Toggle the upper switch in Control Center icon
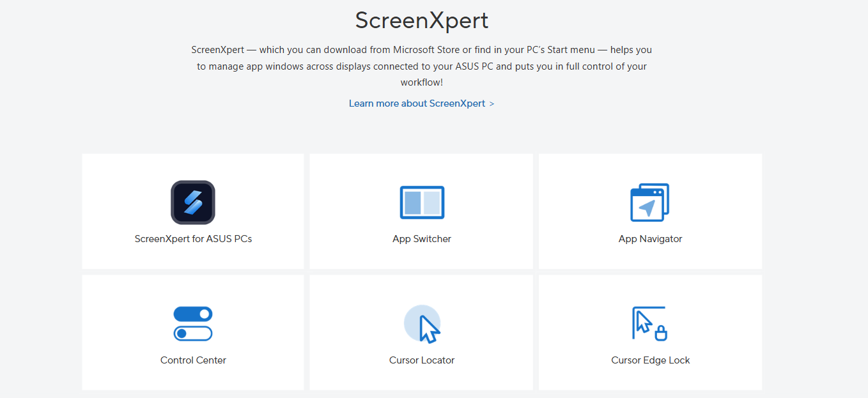This screenshot has height=398, width=868. [193, 314]
